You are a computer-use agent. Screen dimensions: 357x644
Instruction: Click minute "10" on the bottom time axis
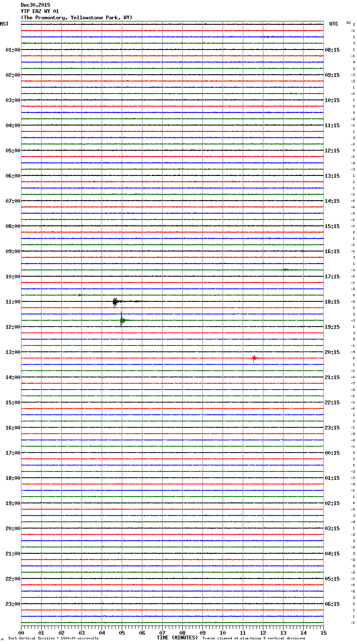click(x=223, y=633)
